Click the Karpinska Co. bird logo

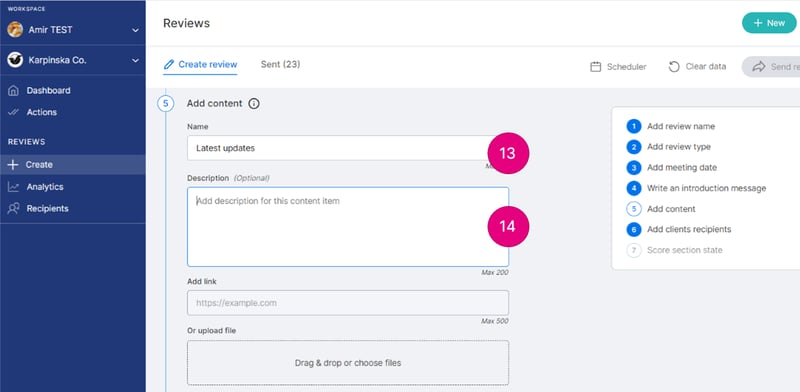(x=15, y=60)
